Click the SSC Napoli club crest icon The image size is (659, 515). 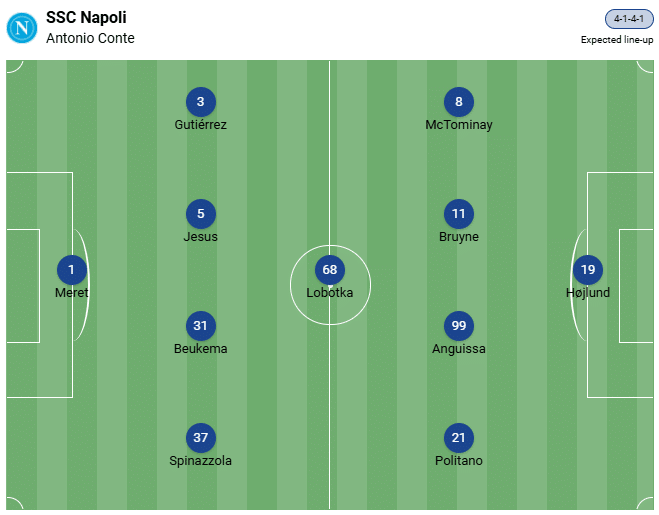click(21, 28)
